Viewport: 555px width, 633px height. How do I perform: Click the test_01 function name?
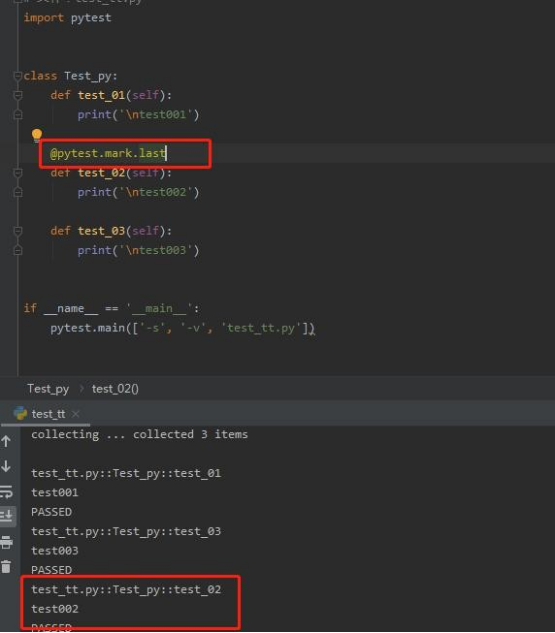click(101, 95)
